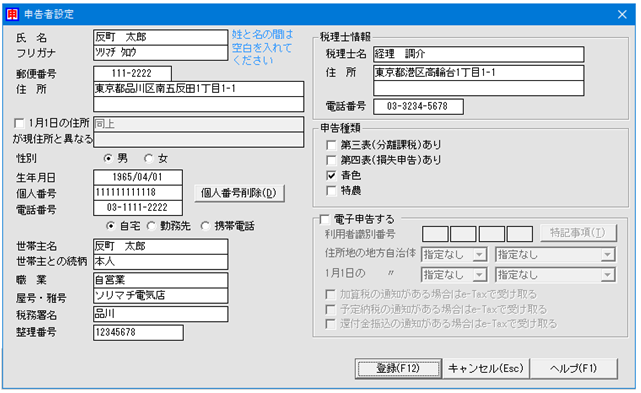Click the 税理士名 field 経理 調介

point(478,54)
